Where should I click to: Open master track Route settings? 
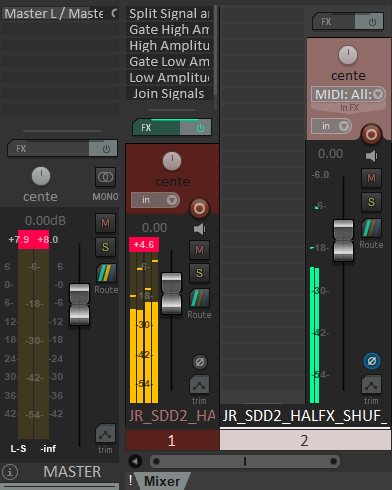tap(106, 273)
